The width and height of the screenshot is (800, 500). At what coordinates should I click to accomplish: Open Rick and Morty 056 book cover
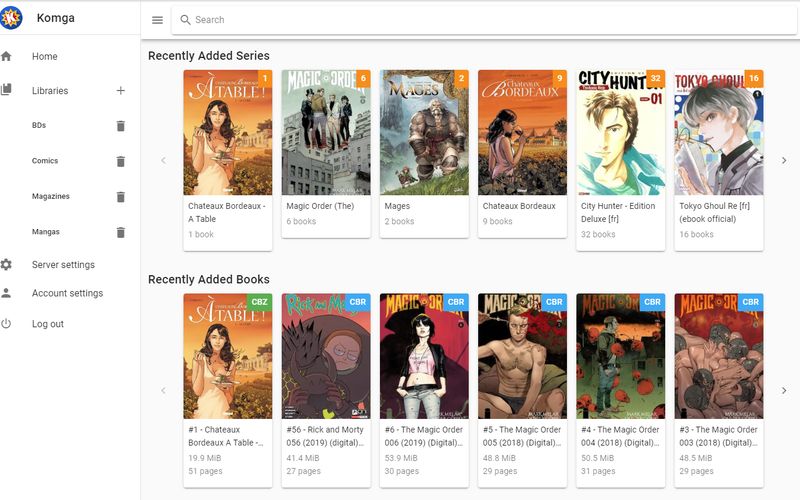pos(326,356)
